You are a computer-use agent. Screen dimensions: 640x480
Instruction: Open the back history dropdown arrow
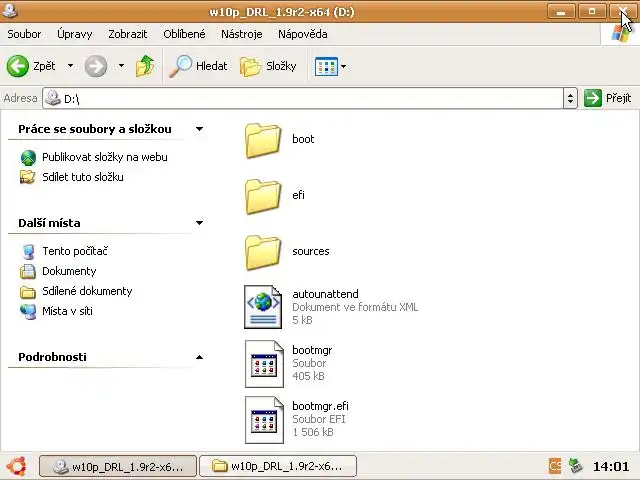click(x=70, y=65)
